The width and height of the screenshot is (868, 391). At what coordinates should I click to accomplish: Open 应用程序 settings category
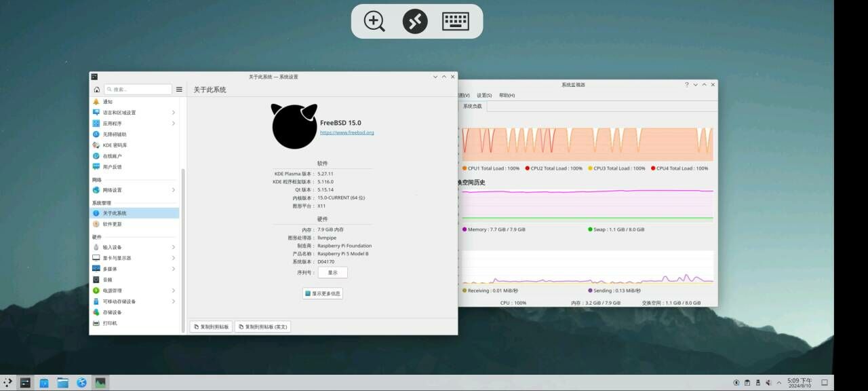point(136,124)
